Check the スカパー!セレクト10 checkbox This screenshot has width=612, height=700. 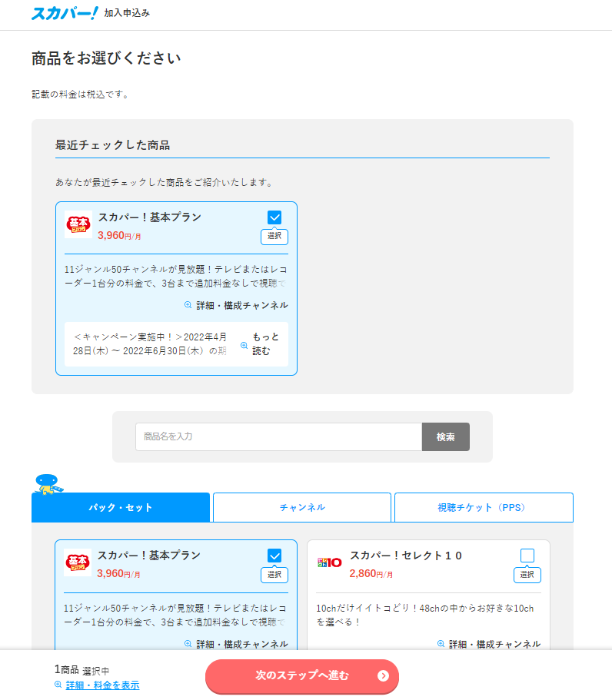coord(527,556)
